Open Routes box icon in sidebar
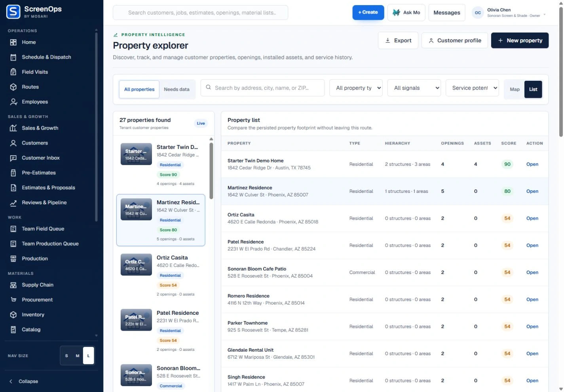Screen dimensions: 564x392 click(13, 87)
